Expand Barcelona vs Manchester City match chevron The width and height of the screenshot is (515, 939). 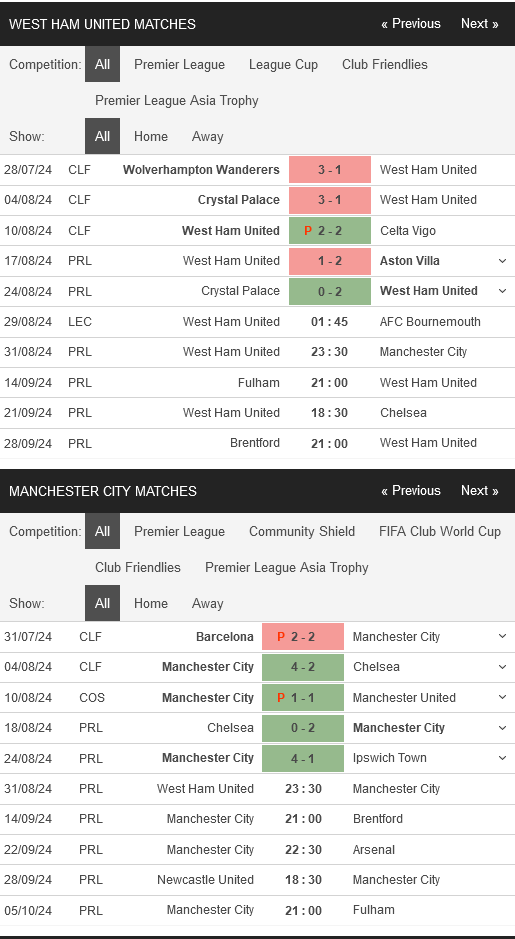pyautogui.click(x=502, y=637)
